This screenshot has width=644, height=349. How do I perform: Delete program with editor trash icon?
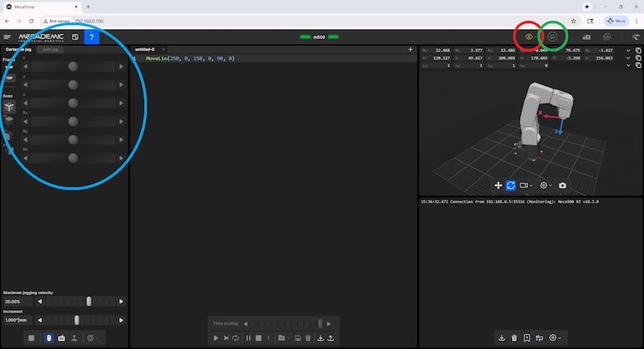pyautogui.click(x=308, y=338)
